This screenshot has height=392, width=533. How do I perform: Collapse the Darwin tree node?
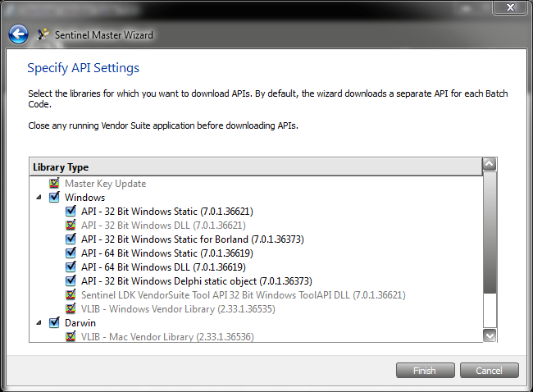[x=38, y=322]
